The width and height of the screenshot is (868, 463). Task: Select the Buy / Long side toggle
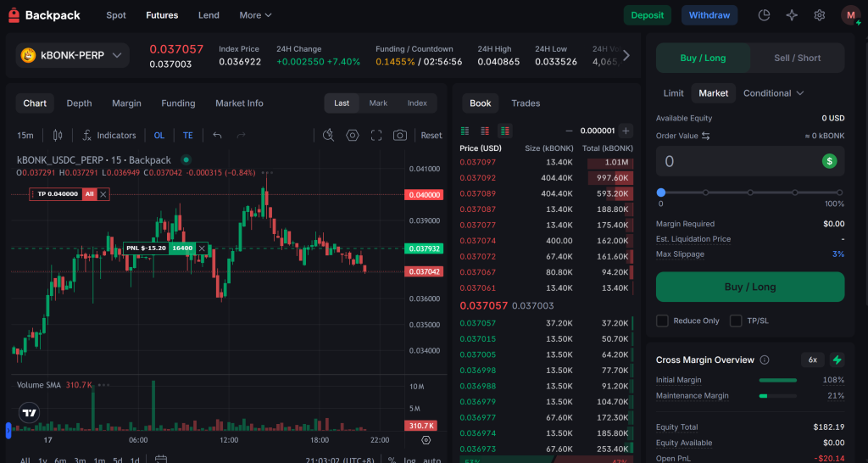pos(703,59)
